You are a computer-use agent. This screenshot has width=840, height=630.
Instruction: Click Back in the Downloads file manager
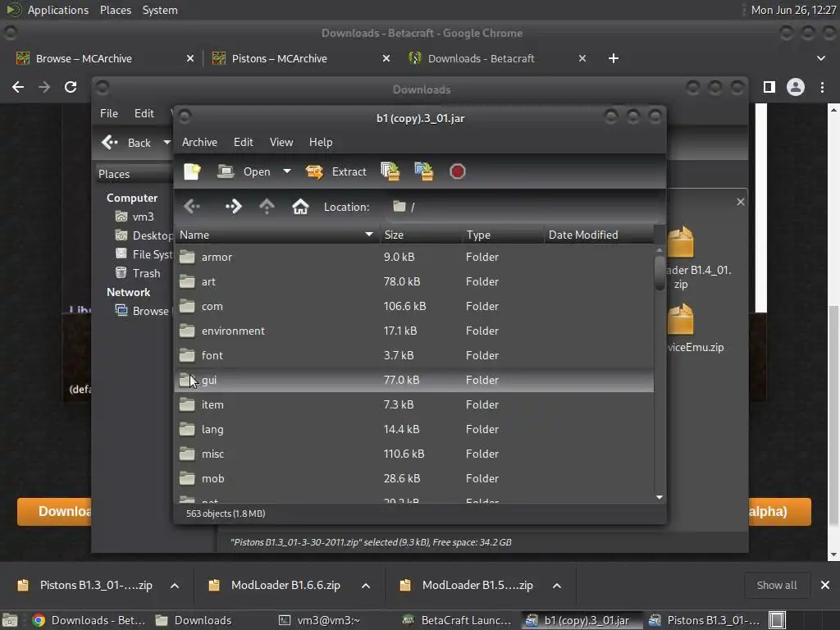coord(126,143)
